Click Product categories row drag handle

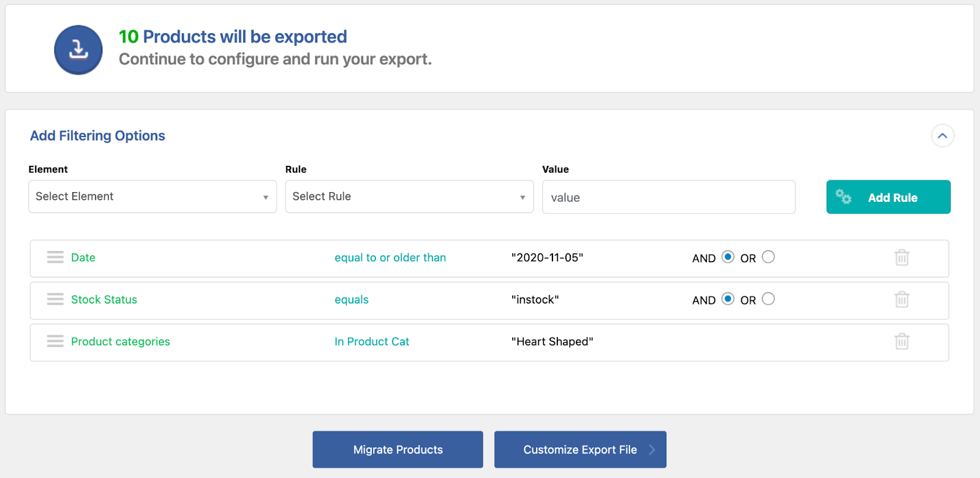(55, 342)
